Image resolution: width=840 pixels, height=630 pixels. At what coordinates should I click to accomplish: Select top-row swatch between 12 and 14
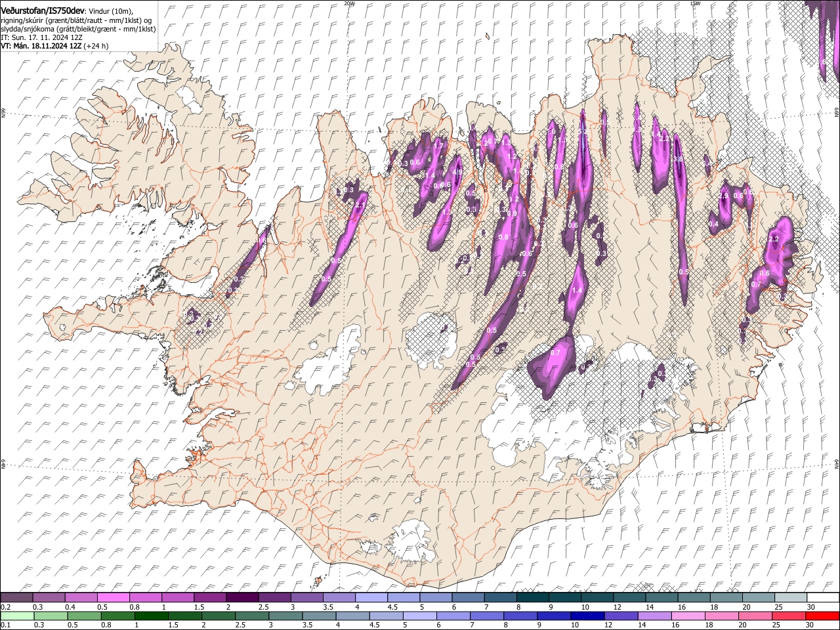[629, 597]
